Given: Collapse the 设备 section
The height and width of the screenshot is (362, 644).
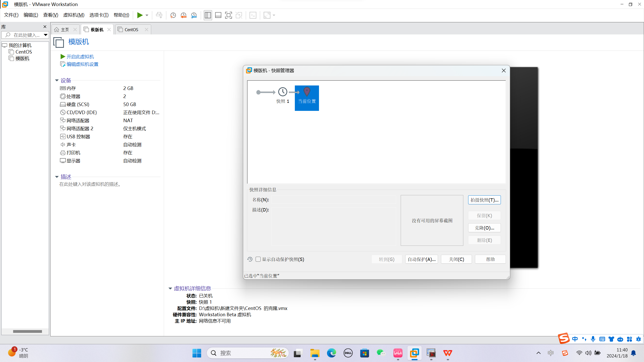Looking at the screenshot, I should pos(57,80).
